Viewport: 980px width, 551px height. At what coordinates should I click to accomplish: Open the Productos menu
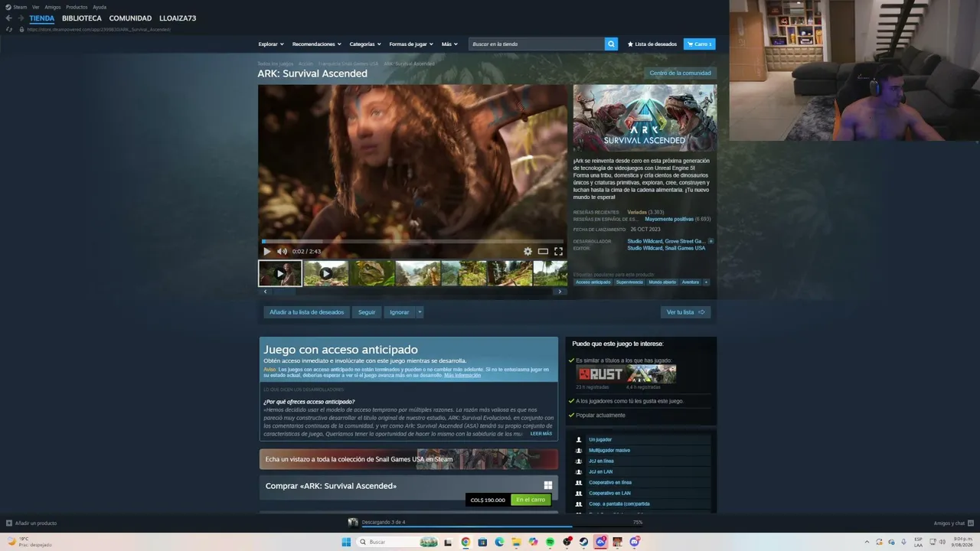[x=77, y=7]
